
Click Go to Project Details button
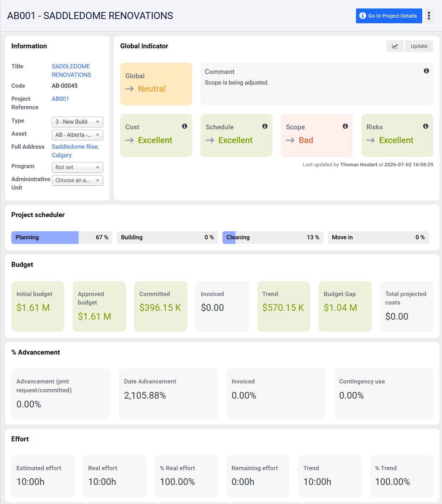(x=389, y=16)
